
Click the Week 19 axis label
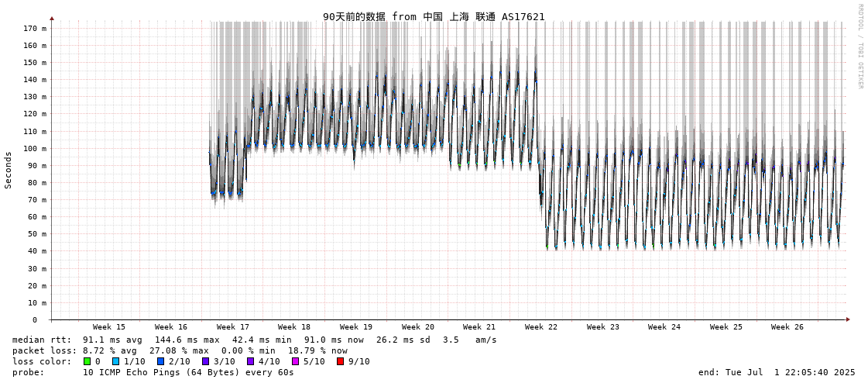(x=356, y=327)
